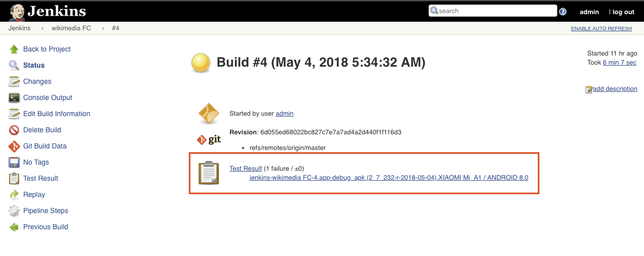Click the yellow build status ball
Image resolution: width=644 pixels, height=256 pixels.
[201, 63]
